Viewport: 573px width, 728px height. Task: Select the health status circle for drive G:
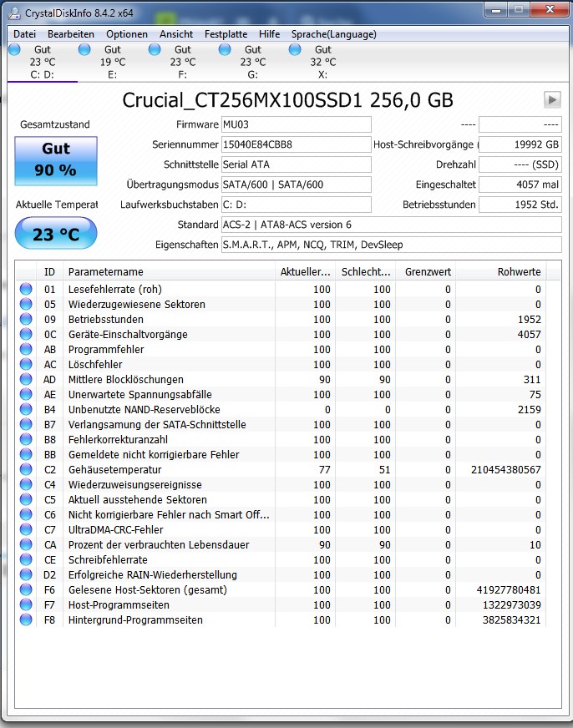pos(224,50)
